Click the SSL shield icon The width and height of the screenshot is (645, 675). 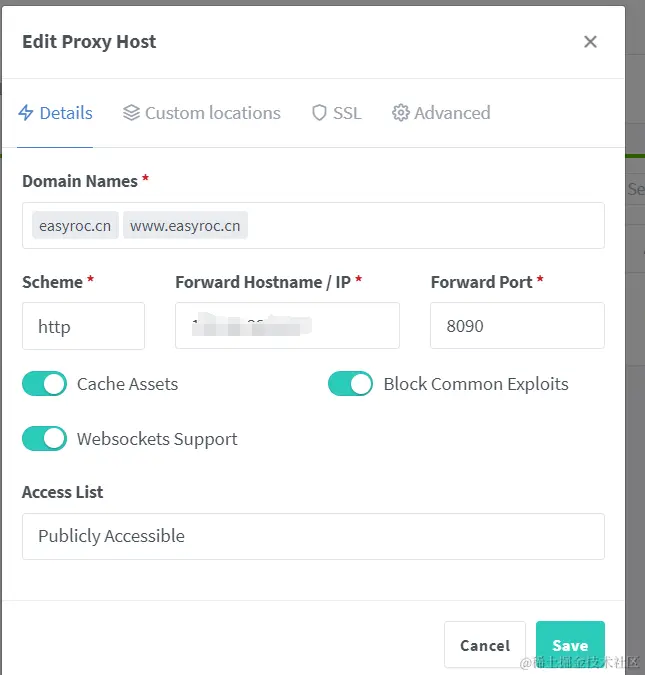(x=319, y=113)
